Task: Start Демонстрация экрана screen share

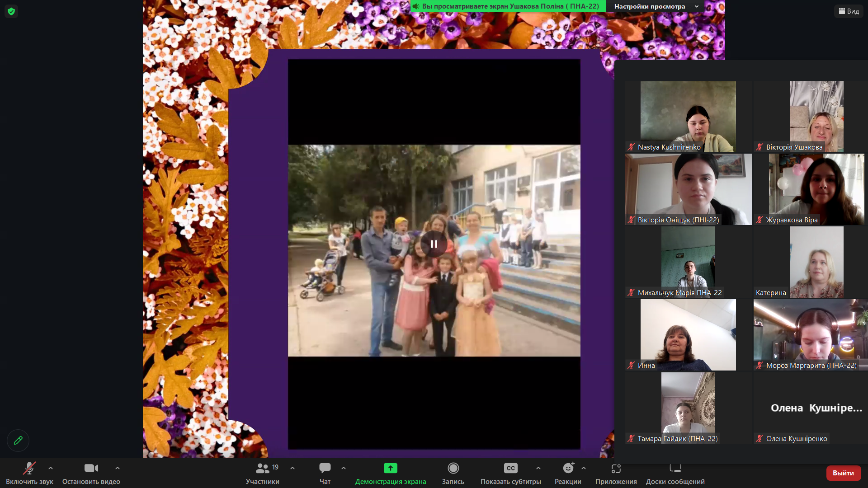Action: [x=391, y=473]
